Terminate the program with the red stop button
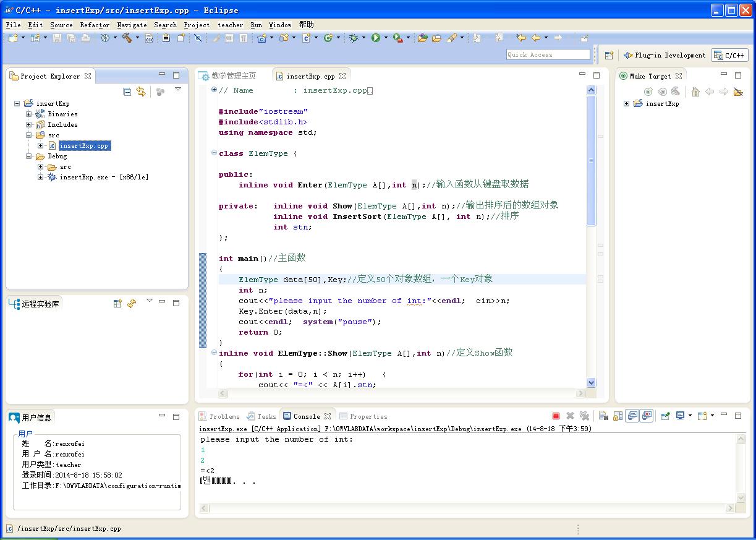 click(556, 416)
